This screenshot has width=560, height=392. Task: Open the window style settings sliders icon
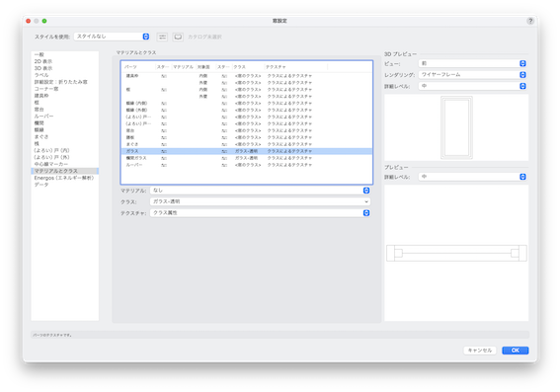tap(162, 37)
